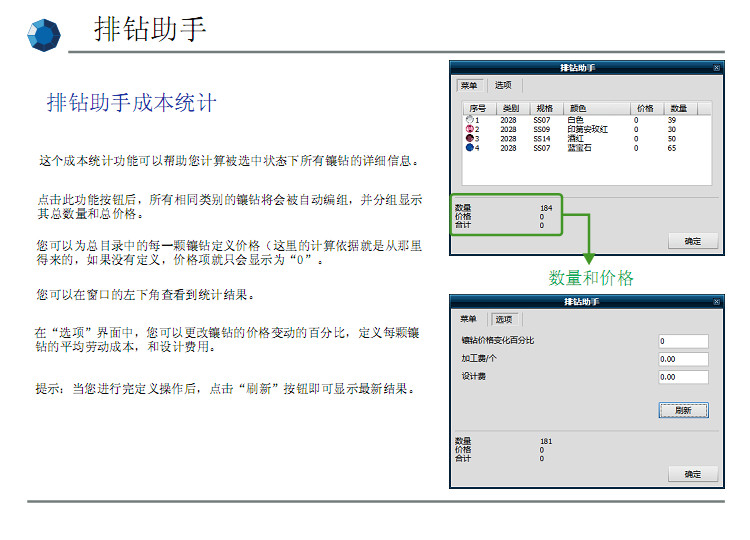Click 确定 in the dialog with 刷新 button

[693, 474]
